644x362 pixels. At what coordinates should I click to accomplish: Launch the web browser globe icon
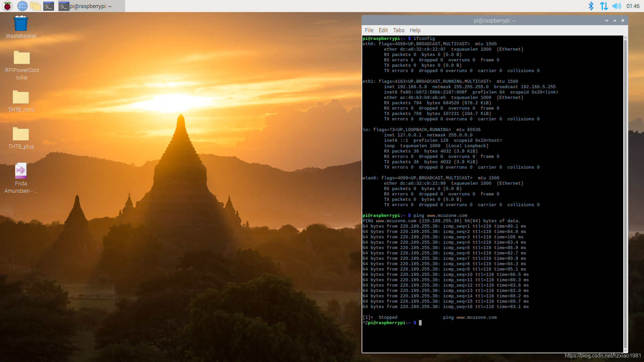(x=22, y=6)
